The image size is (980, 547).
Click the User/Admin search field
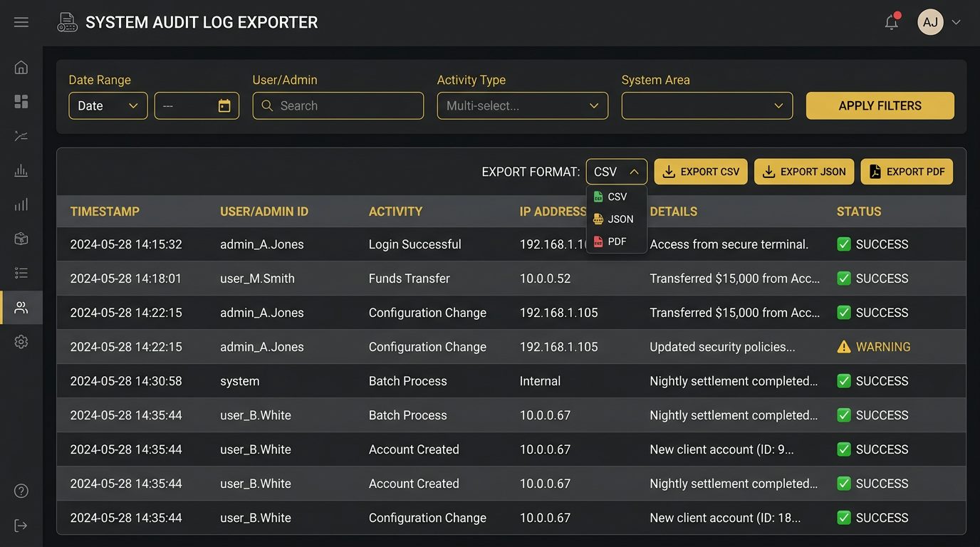tap(338, 105)
